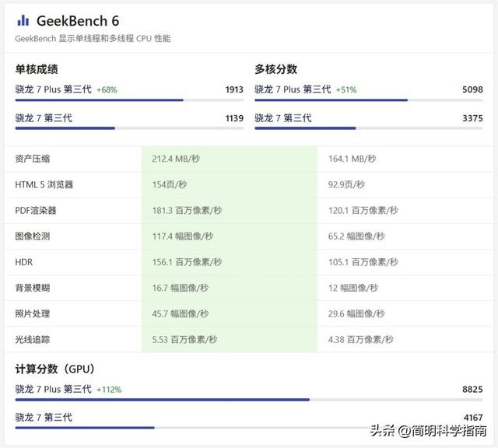
Task: Click the +68% improvement label
Action: click(107, 90)
